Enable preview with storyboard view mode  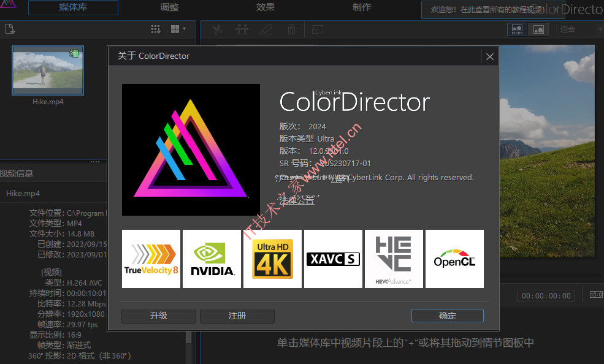click(x=517, y=29)
